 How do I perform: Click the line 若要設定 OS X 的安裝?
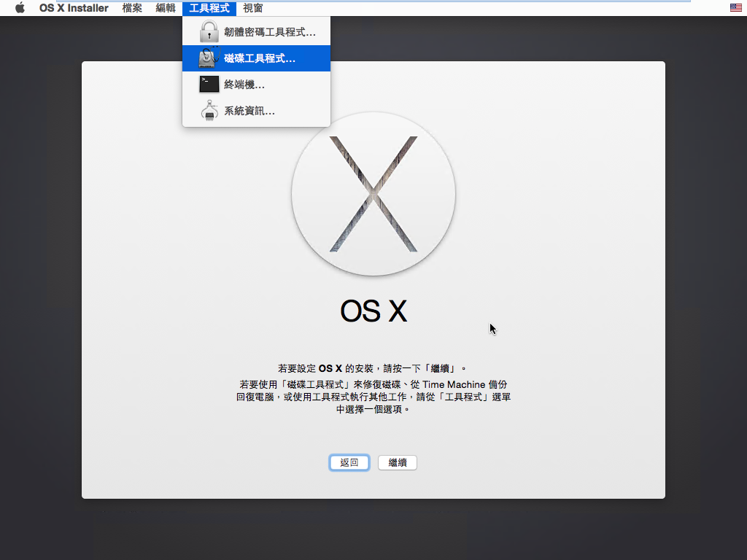372,368
